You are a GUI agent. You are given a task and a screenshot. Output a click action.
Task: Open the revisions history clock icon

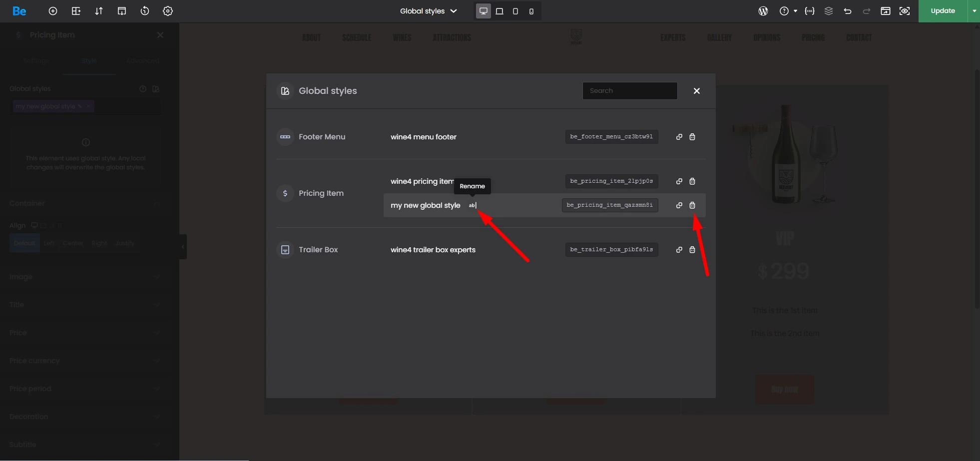145,11
